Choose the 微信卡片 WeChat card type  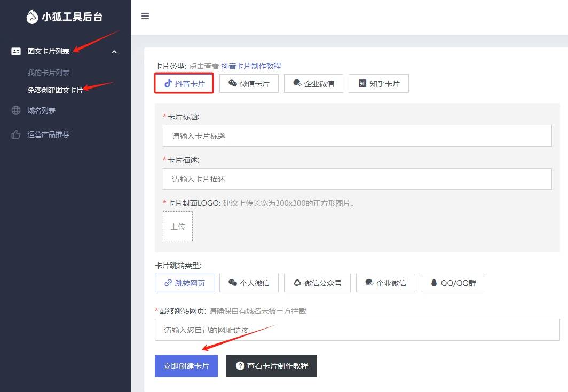point(249,83)
